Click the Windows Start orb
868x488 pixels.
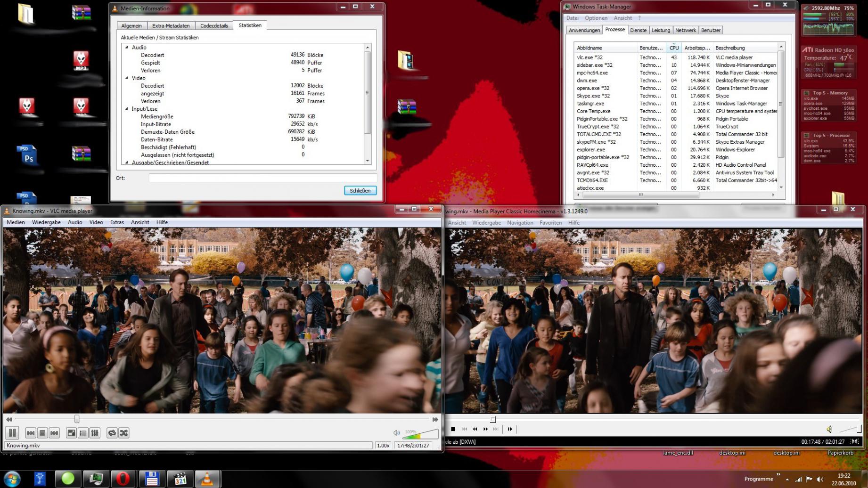[x=12, y=479]
